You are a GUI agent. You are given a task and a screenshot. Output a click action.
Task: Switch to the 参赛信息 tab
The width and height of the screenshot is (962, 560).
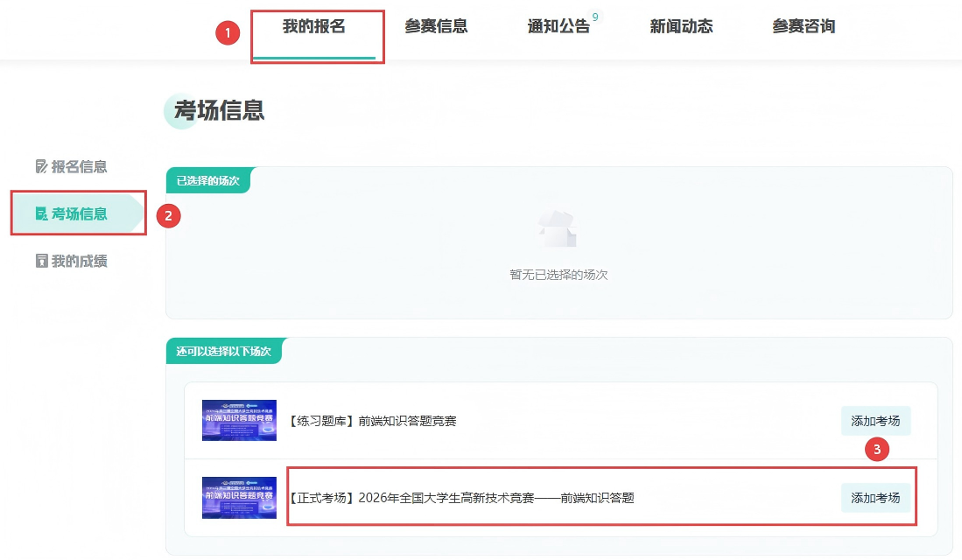click(436, 26)
